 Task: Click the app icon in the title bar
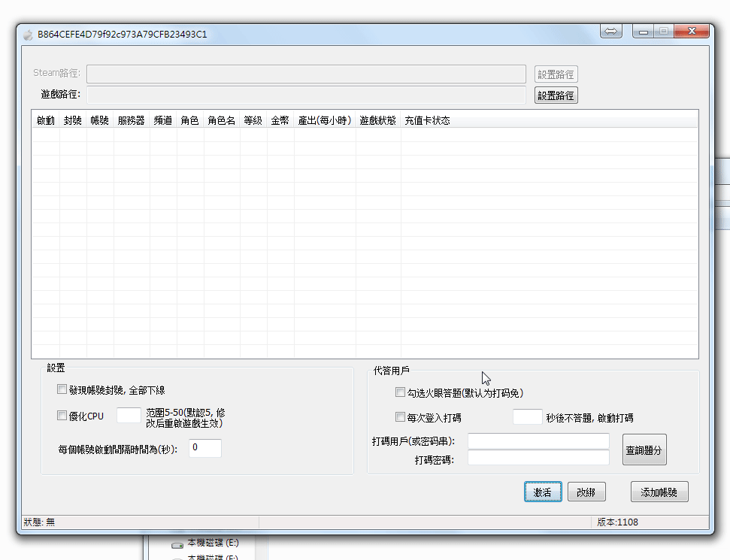(x=28, y=35)
